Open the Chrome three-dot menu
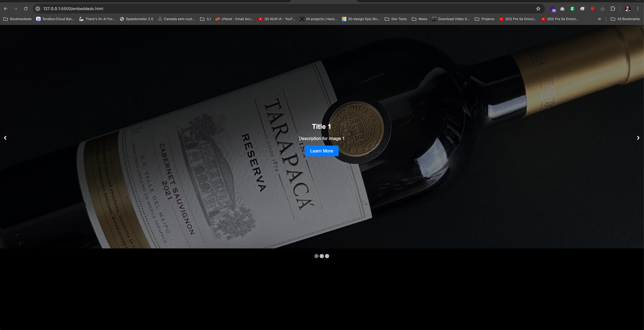The height and width of the screenshot is (330, 644). tap(638, 9)
